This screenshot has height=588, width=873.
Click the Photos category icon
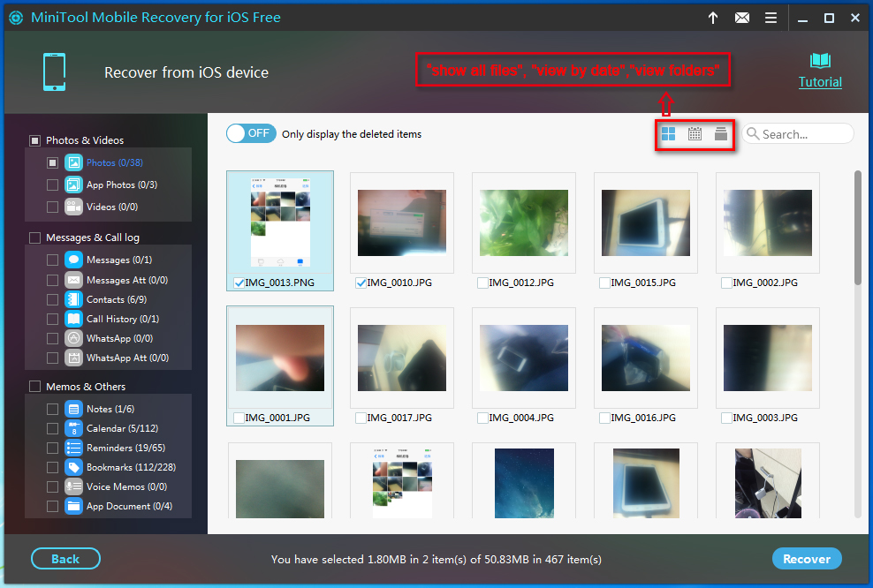pyautogui.click(x=73, y=162)
